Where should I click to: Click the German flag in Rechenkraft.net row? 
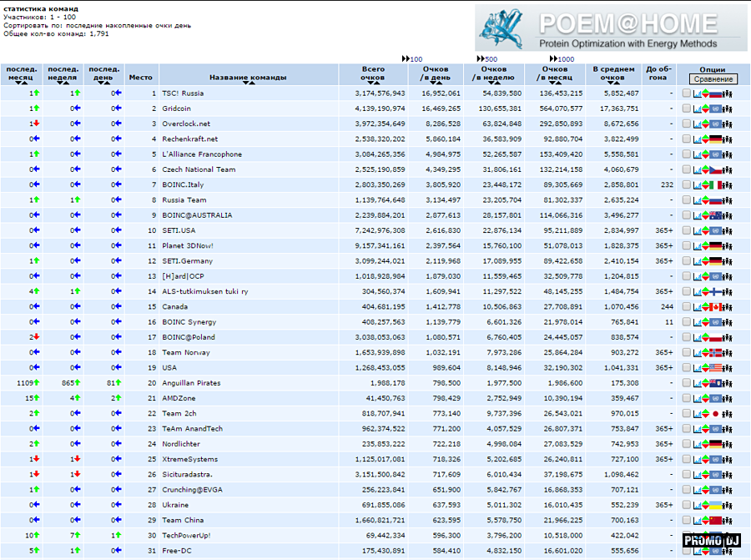point(716,139)
